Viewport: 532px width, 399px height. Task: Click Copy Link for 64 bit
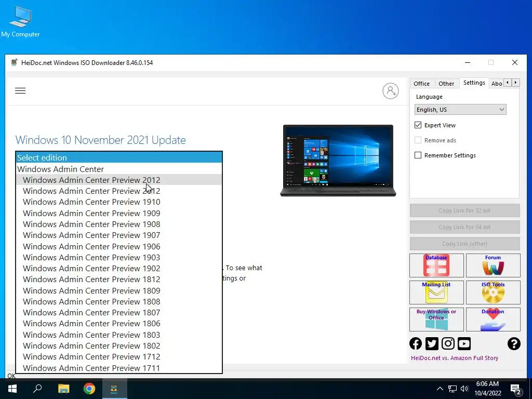464,227
